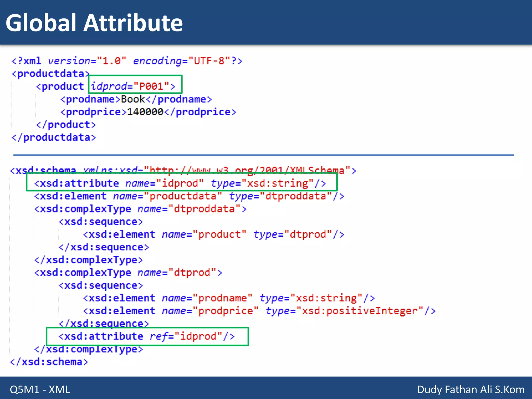Click the first <xsd:sequence> opening tag
Viewport: 532px width, 399px height.
[x=101, y=221]
